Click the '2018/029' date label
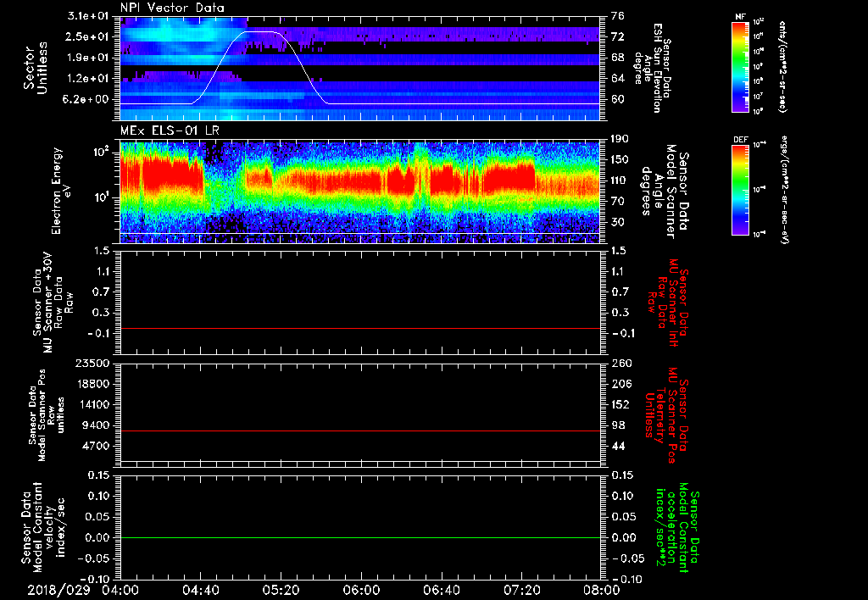Image resolution: width=868 pixels, height=600 pixels. [58, 590]
